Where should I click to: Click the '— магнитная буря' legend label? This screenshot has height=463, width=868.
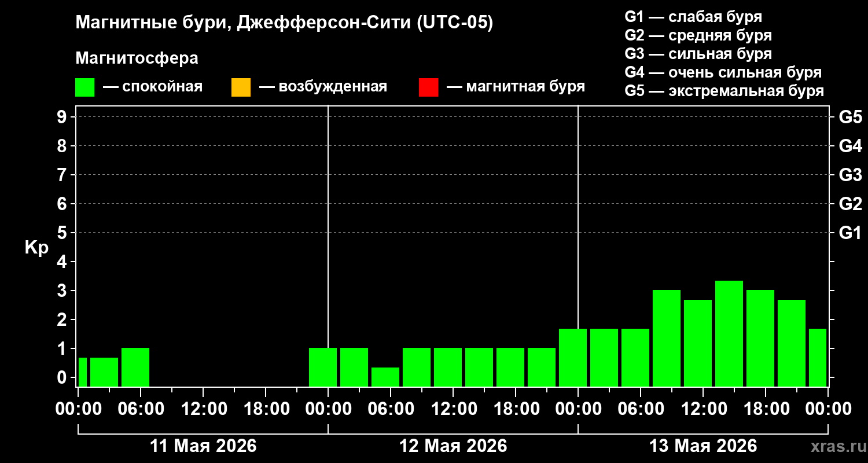pos(516,87)
